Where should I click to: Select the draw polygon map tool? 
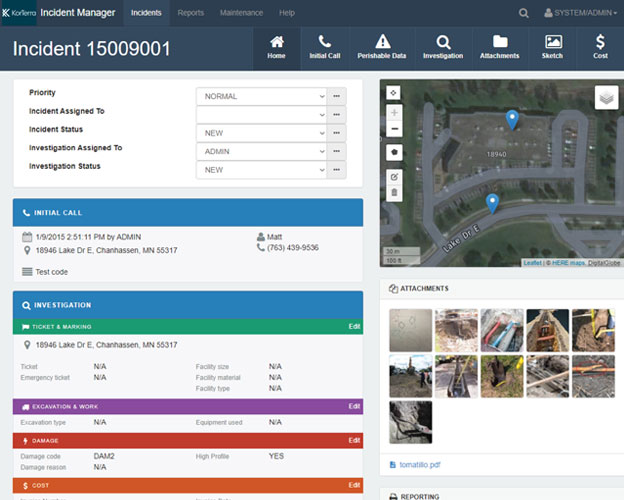394,152
